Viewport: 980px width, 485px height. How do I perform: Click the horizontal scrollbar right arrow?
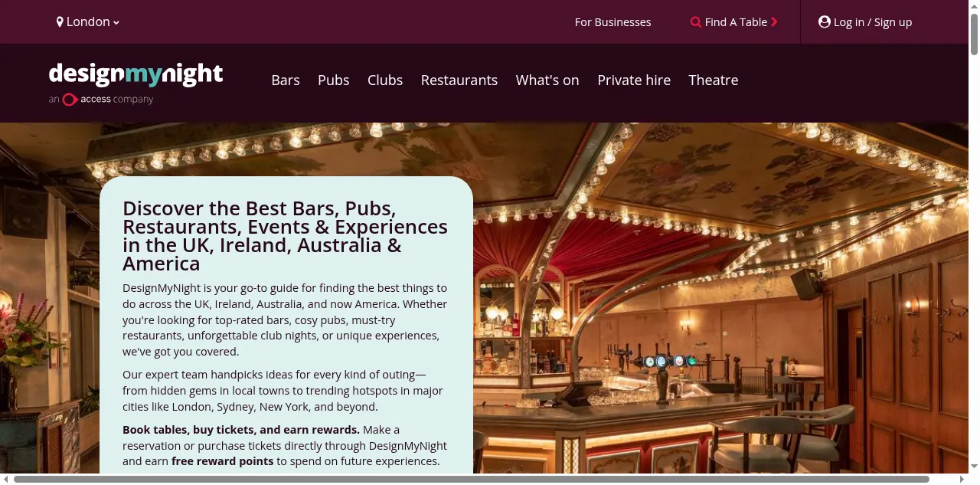(x=963, y=480)
